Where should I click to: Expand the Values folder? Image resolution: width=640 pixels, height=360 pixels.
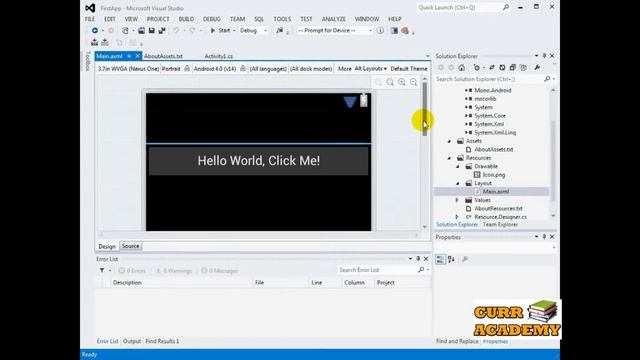coord(457,200)
